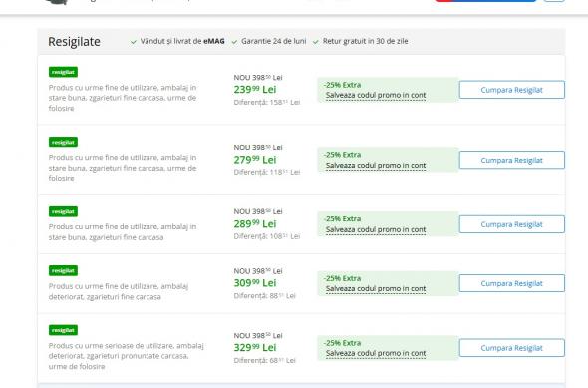This screenshot has width=588, height=388.
Task: Click the -25% Extra label in the 329.99 Lei row
Action: [x=343, y=343]
